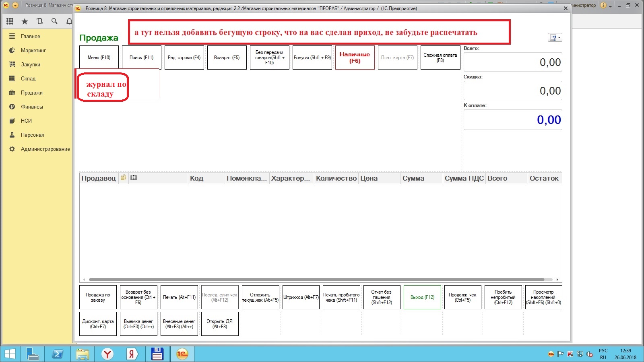Click the Favorites star icon
This screenshot has height=362, width=644.
click(25, 21)
